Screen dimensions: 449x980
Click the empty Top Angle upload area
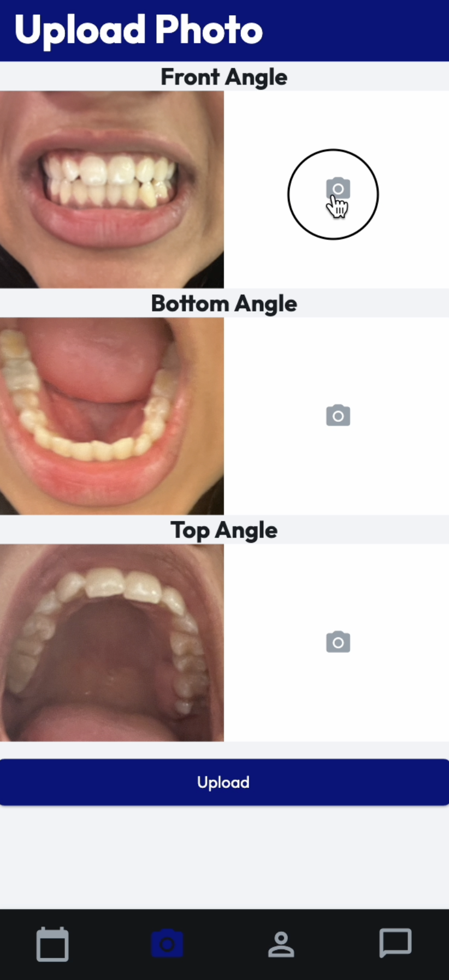tap(336, 642)
